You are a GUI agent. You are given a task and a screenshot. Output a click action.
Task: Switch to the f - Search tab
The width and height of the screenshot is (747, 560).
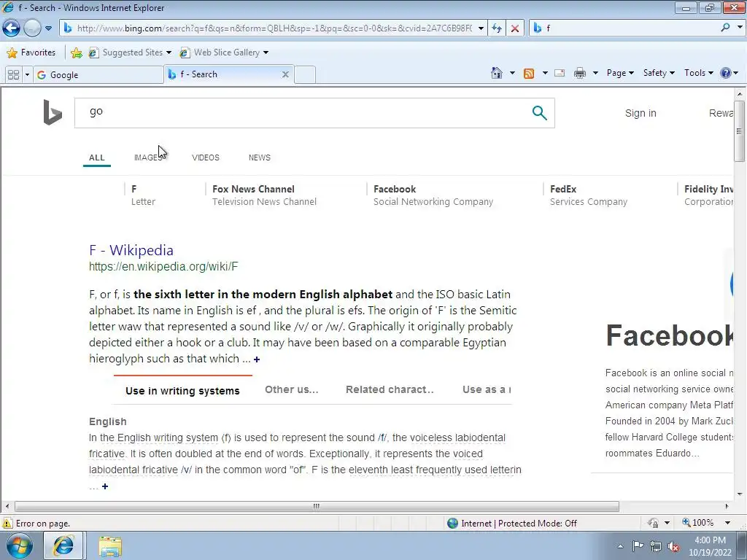228,74
